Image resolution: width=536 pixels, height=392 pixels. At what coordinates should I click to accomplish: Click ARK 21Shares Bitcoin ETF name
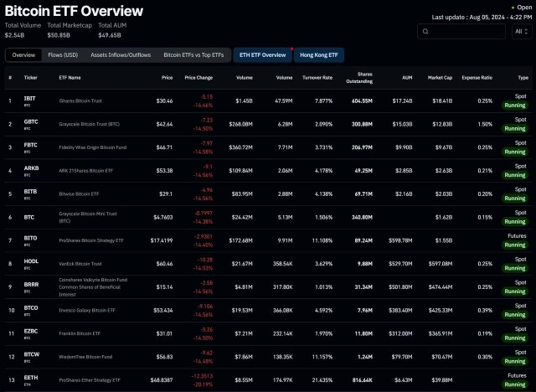tap(85, 171)
